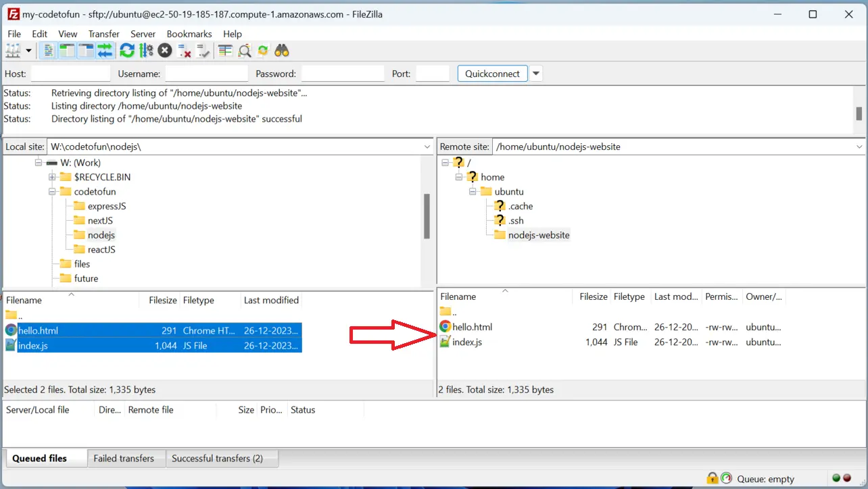The image size is (868, 489).
Task: Select local index.js file
Action: click(152, 346)
